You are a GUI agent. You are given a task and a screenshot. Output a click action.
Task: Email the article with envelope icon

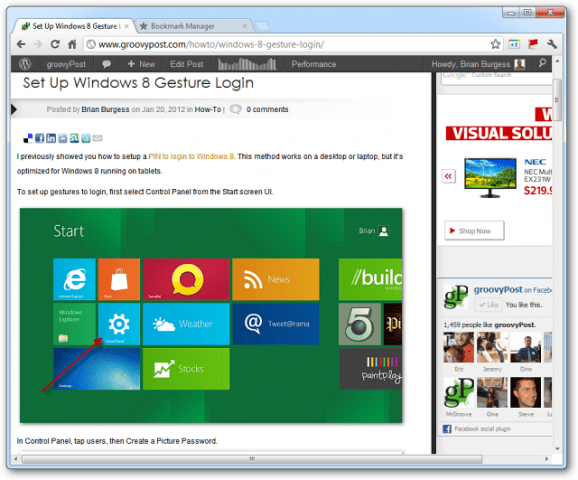(97, 138)
